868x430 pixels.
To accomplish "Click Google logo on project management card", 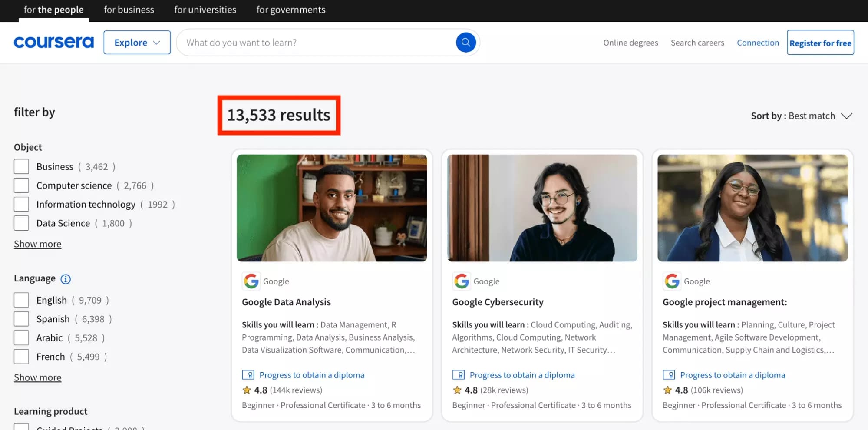I will point(672,281).
